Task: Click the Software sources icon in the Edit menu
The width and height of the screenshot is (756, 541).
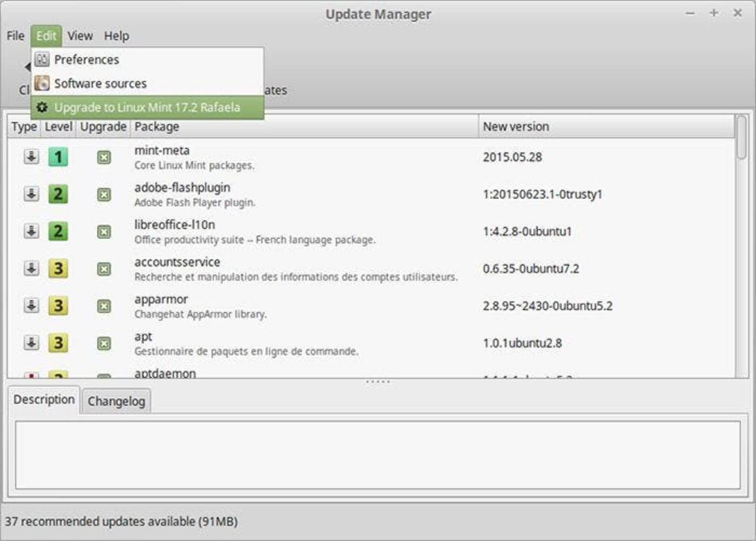Action: (42, 83)
